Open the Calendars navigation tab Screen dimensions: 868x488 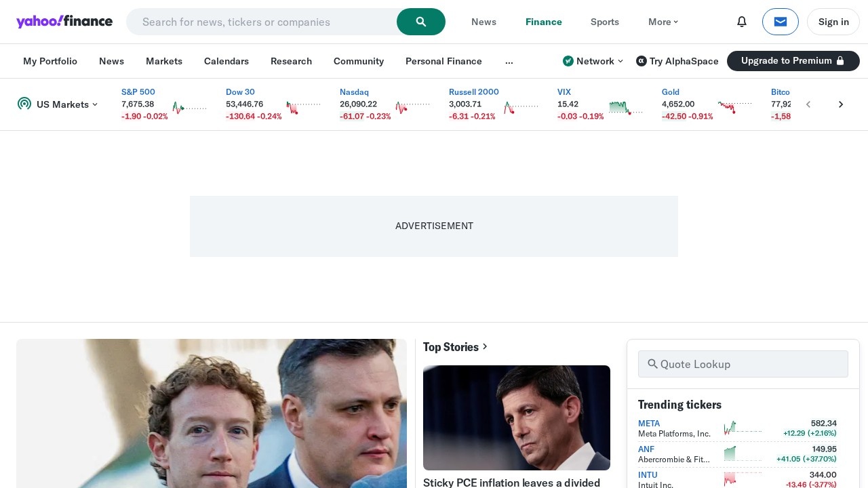(226, 61)
